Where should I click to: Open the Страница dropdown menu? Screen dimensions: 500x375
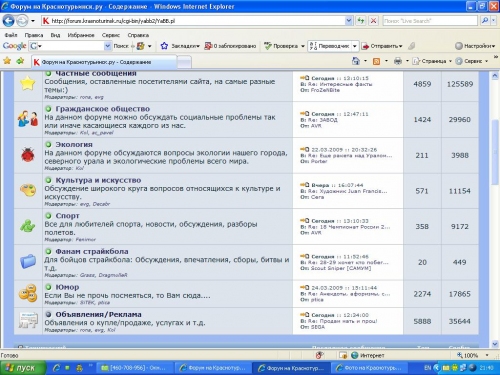point(432,61)
